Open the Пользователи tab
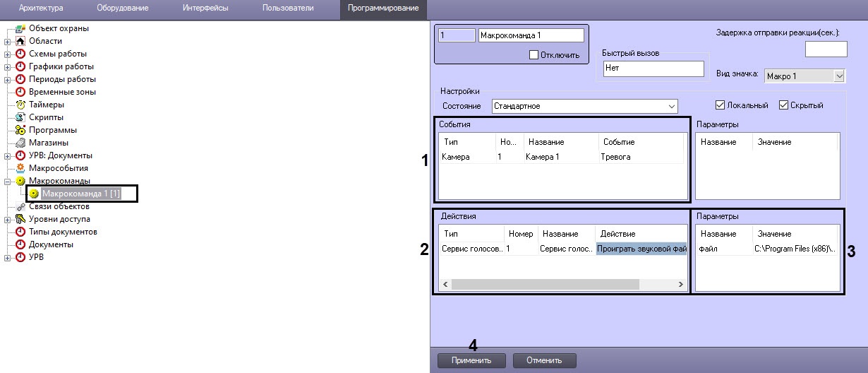This screenshot has height=373, width=868. coord(287,8)
